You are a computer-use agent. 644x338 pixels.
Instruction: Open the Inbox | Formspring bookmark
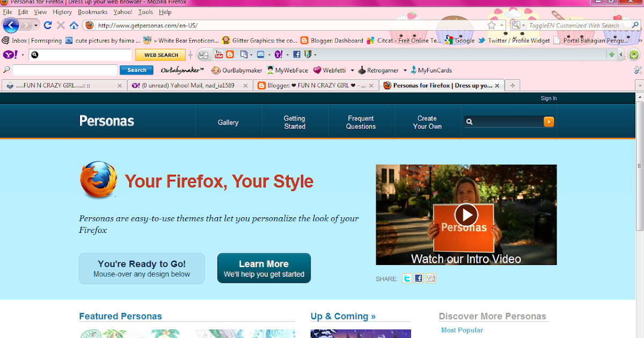pos(32,40)
